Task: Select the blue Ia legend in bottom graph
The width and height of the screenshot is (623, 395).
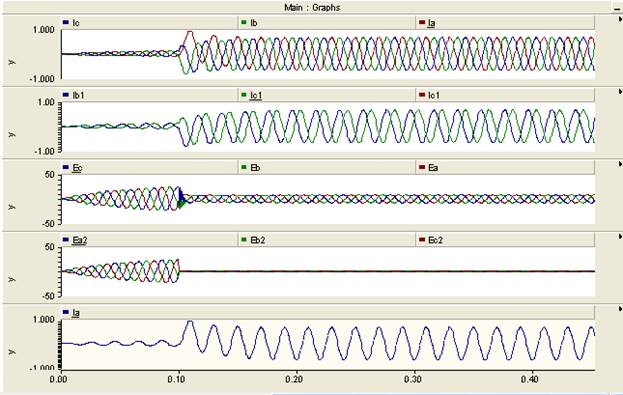Action: coord(75,313)
